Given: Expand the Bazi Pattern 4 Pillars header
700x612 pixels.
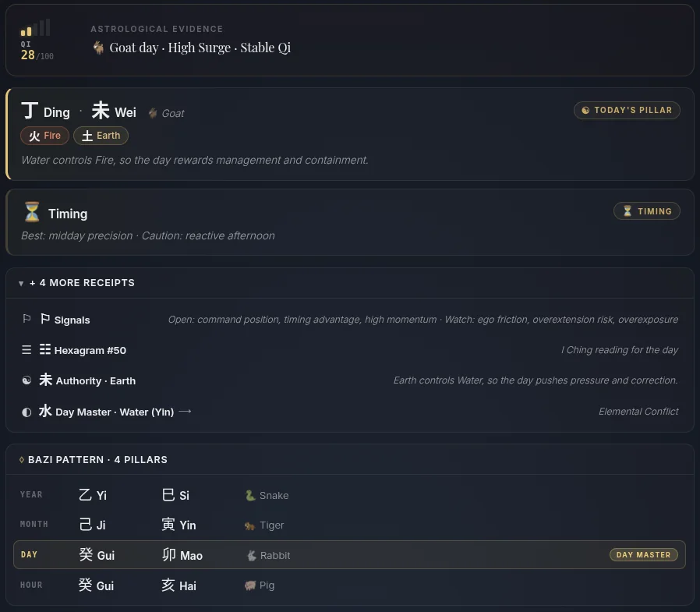Looking at the screenshot, I should pyautogui.click(x=350, y=460).
